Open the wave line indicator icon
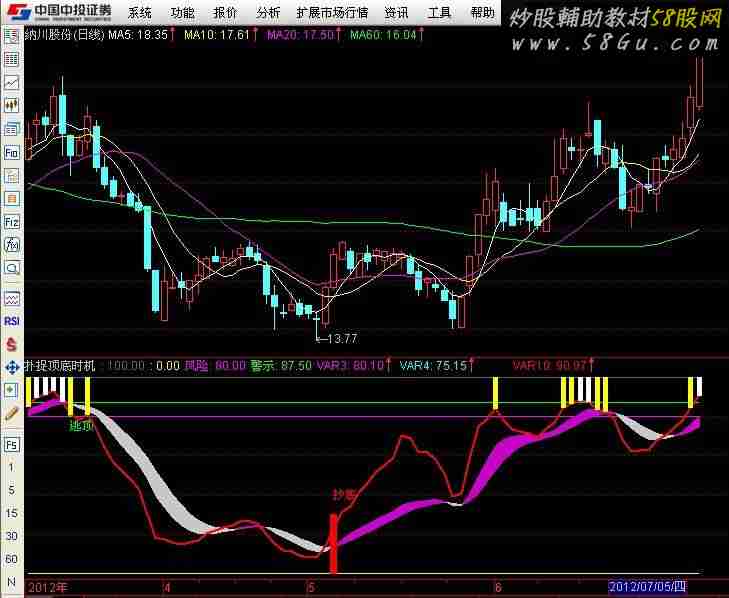Viewport: 729px width, 598px height. click(x=12, y=298)
